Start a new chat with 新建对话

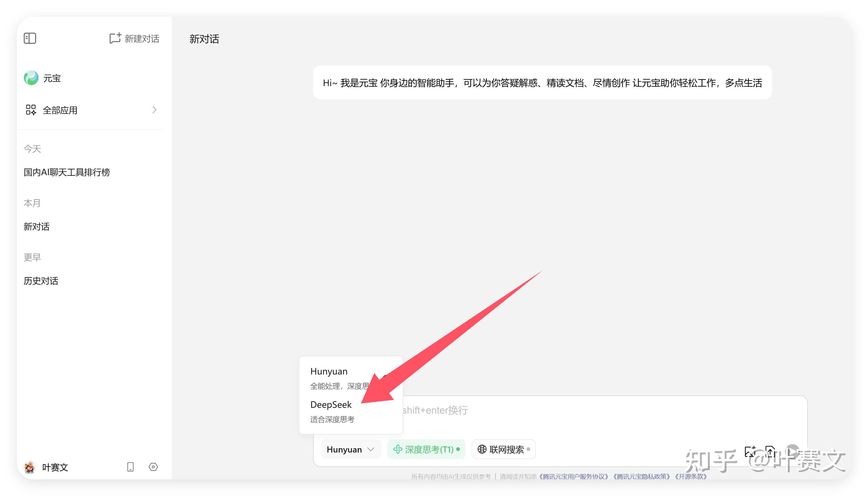(134, 39)
